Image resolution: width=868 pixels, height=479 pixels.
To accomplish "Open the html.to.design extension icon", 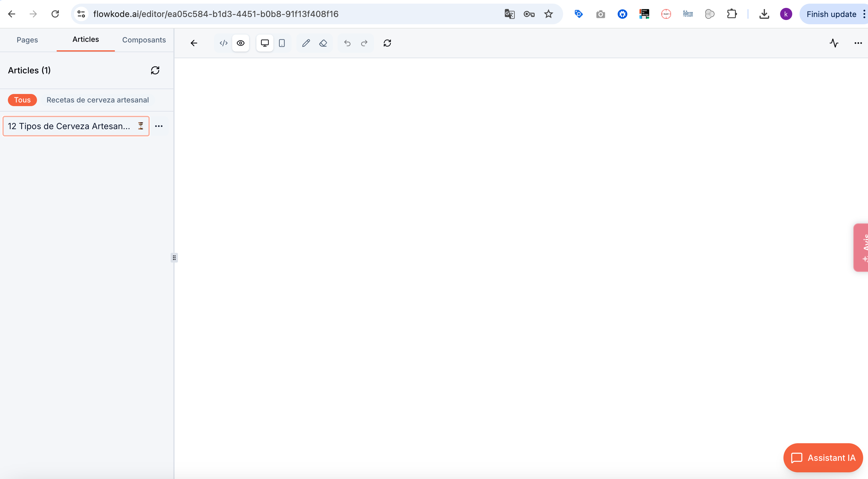I will pyautogui.click(x=644, y=14).
